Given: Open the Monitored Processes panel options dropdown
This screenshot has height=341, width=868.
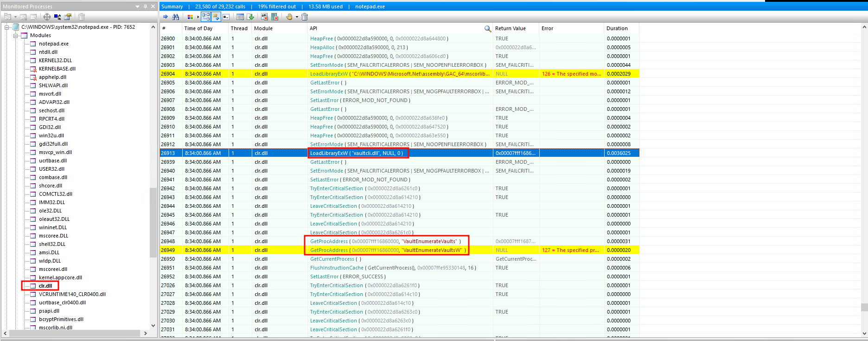Looking at the screenshot, I should pos(137,6).
